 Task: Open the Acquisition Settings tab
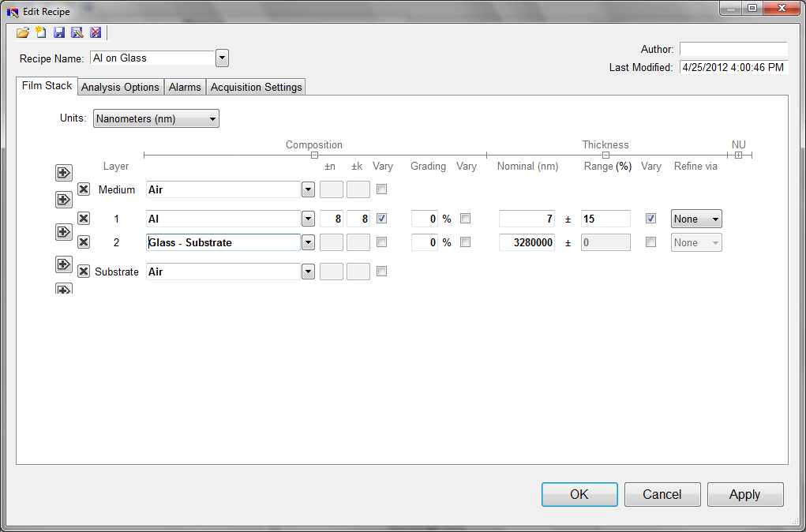pyautogui.click(x=256, y=87)
